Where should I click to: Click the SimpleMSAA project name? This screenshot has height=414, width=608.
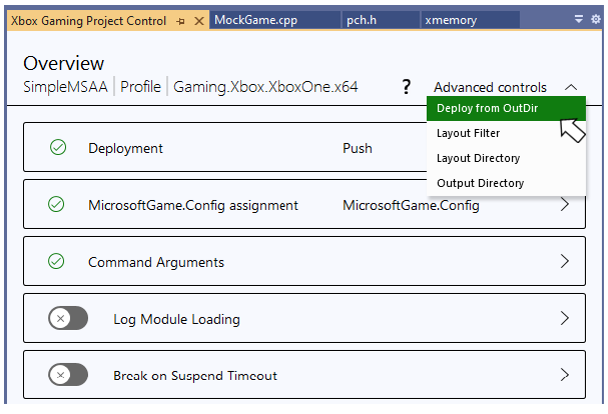click(66, 86)
